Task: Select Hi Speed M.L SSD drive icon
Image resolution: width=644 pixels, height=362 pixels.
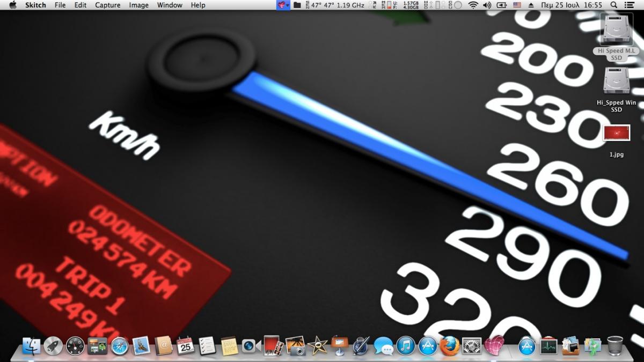Action: pyautogui.click(x=616, y=29)
